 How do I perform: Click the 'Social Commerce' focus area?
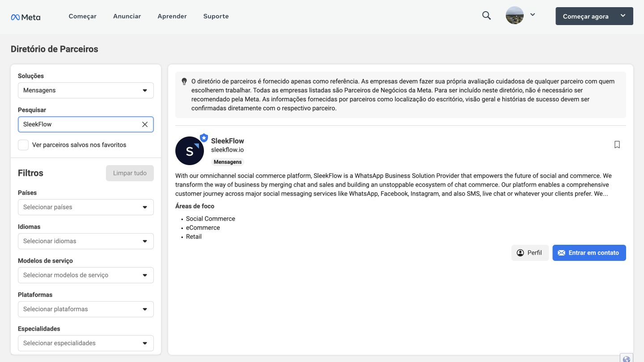(211, 219)
